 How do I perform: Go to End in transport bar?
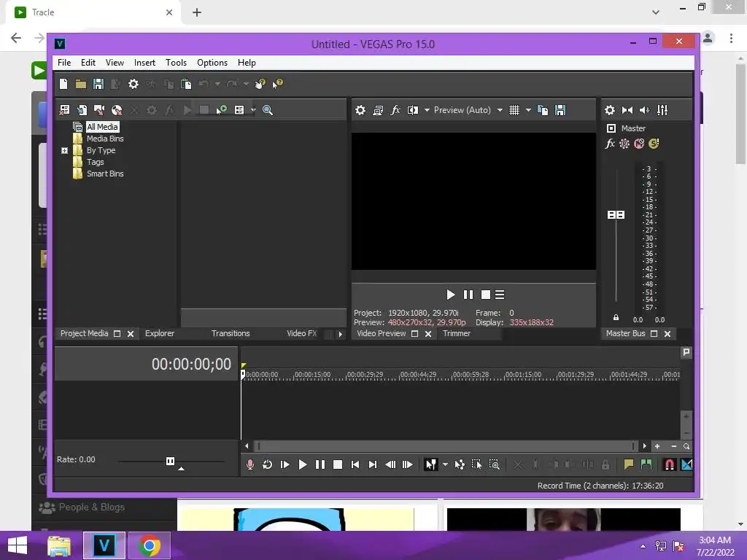[x=373, y=464]
